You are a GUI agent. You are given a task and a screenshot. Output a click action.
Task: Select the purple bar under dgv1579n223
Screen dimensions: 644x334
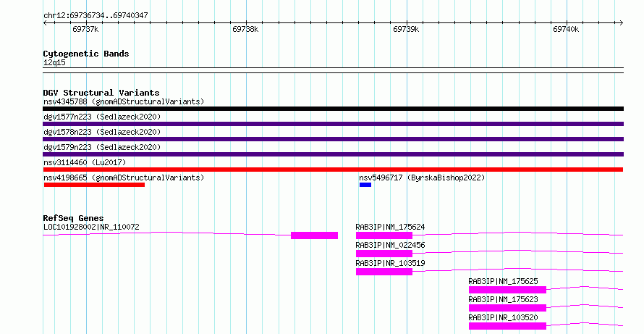point(333,154)
